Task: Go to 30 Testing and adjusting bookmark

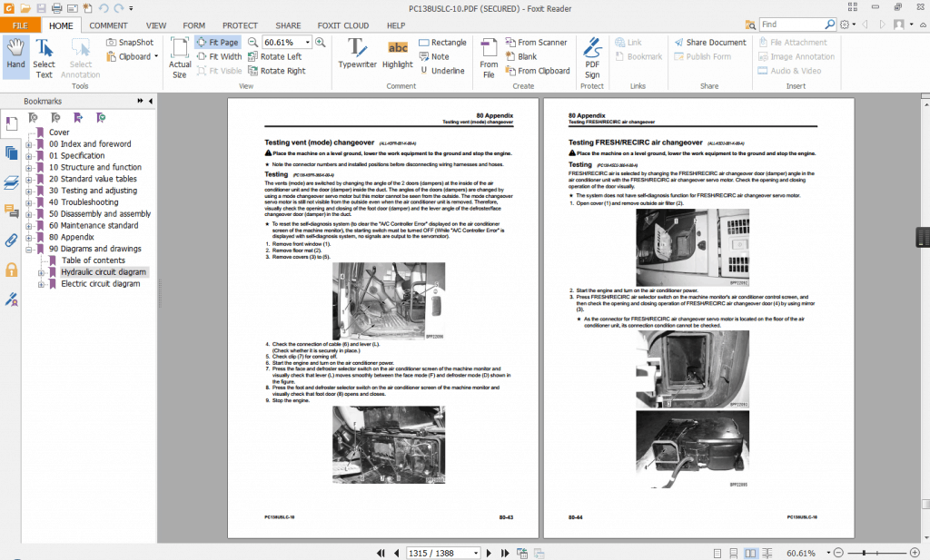Action: tap(94, 191)
